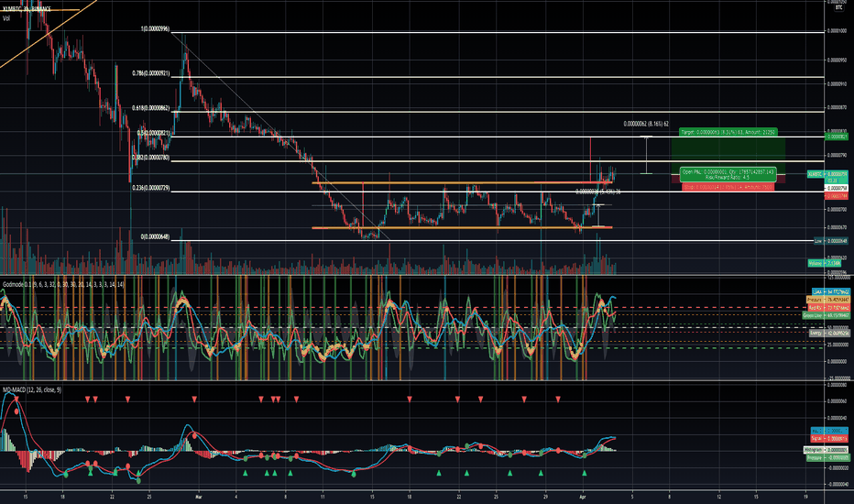Click the Histogram value tag in MACD pane
The image size is (854, 504).
(826, 450)
